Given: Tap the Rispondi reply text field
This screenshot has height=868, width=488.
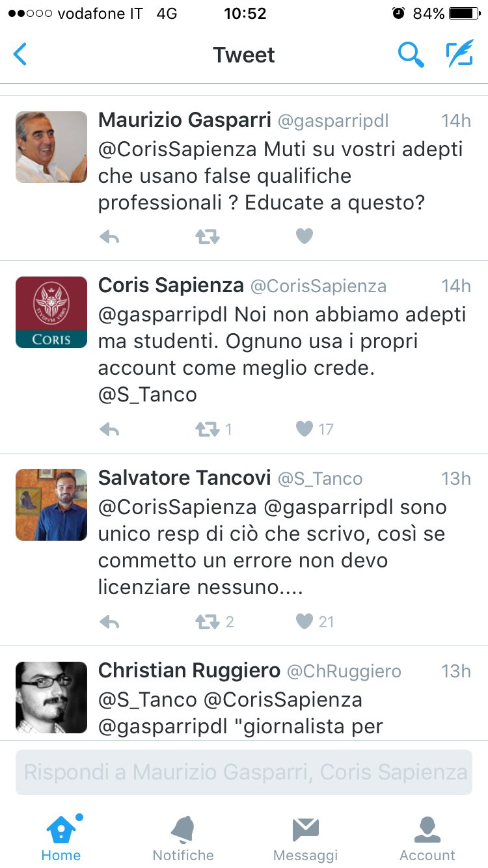Looking at the screenshot, I should 244,772.
